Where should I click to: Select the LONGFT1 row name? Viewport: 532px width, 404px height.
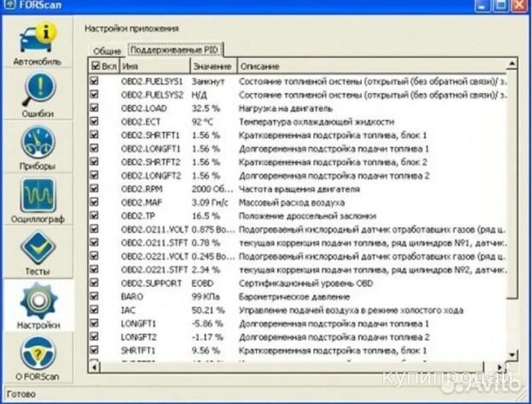(x=138, y=324)
